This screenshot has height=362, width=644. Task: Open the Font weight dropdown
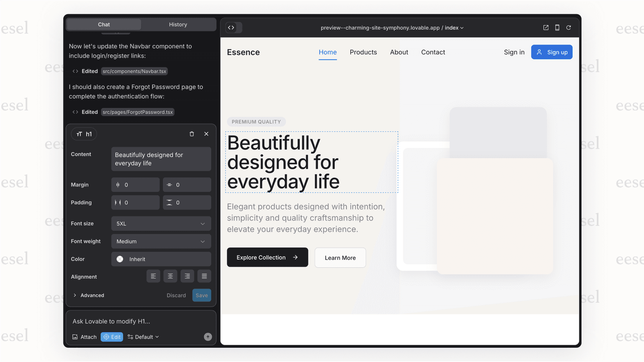pyautogui.click(x=161, y=241)
